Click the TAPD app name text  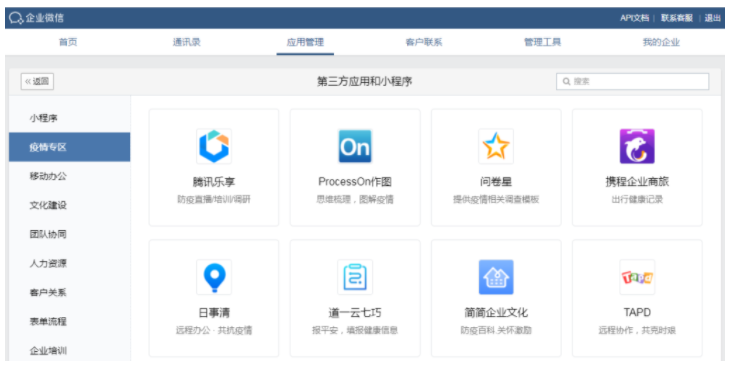pyautogui.click(x=637, y=312)
